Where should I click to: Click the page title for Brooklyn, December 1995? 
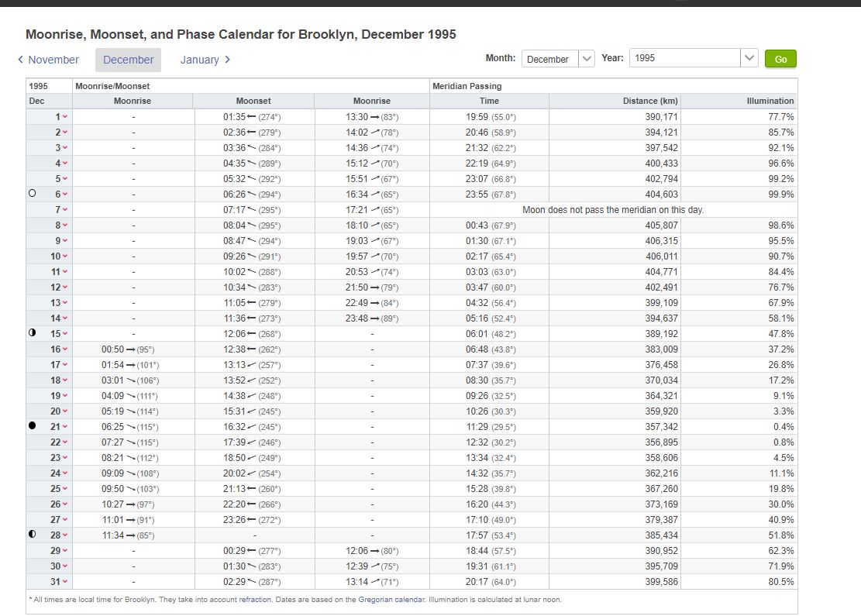point(240,34)
